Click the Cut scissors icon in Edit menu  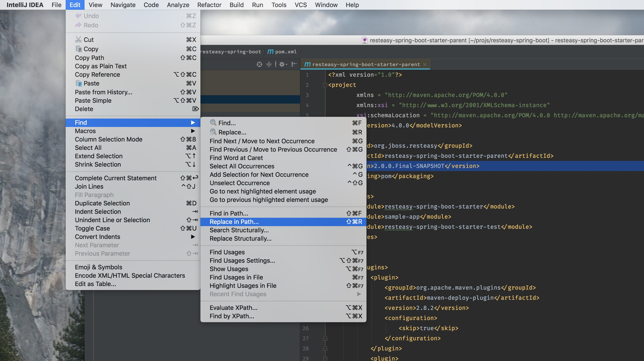point(78,39)
